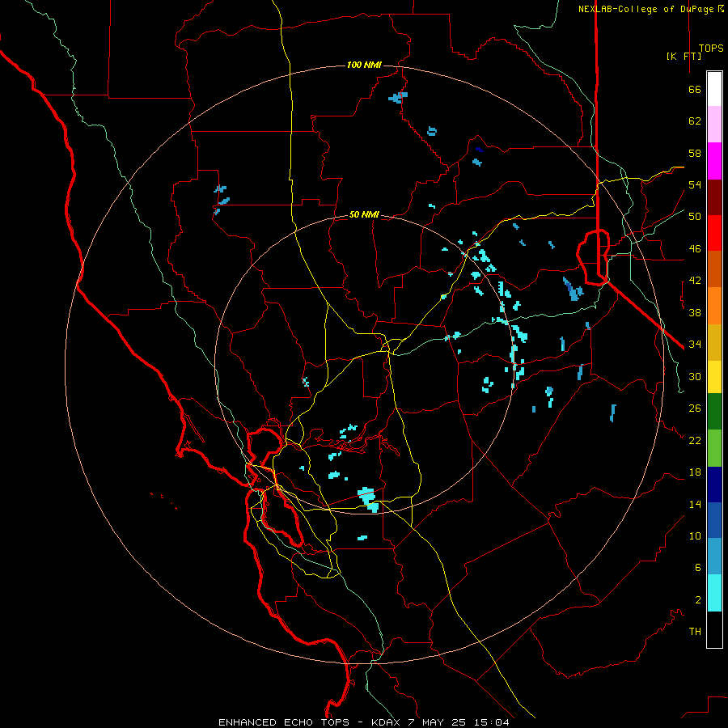Click the gold legend color band
Screen dimensions: 728x728
(714, 342)
